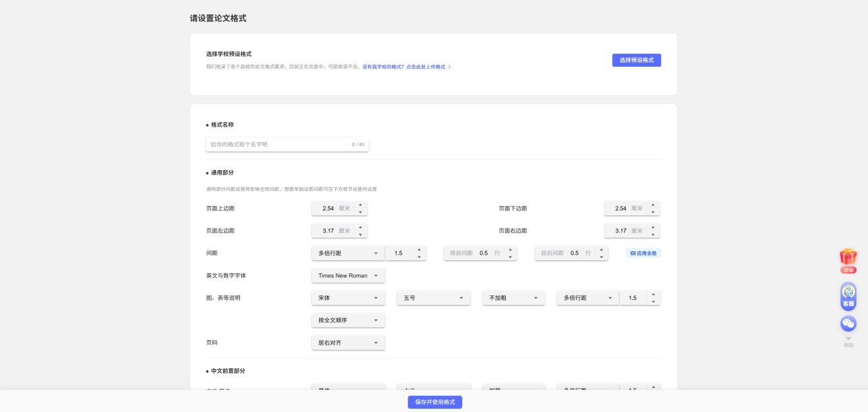Click the red gift box 活动 icon
Image resolution: width=868 pixels, height=412 pixels.
point(848,257)
